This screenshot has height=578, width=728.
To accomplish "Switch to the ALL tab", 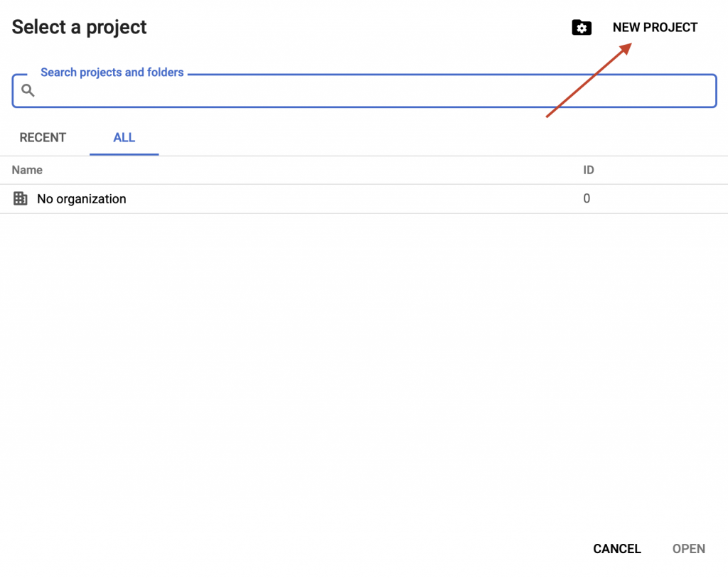I will coord(124,137).
